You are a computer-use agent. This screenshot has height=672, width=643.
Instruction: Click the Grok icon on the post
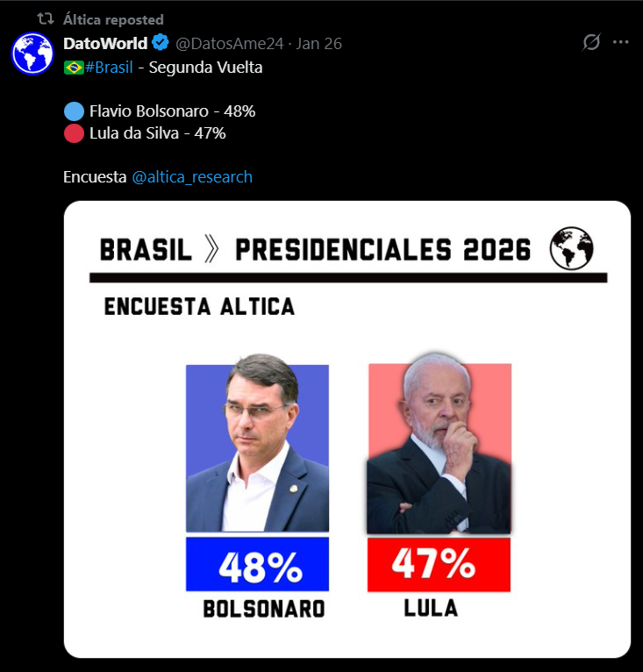(592, 43)
